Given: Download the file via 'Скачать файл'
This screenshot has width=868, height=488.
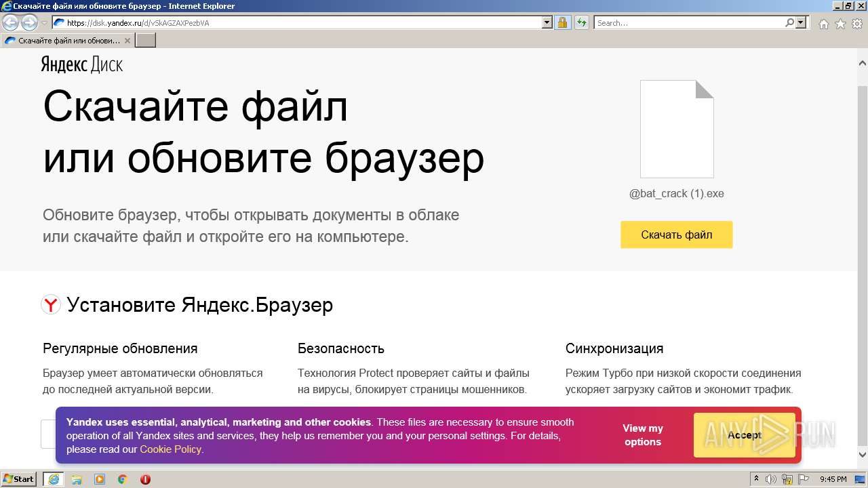Looking at the screenshot, I should click(677, 235).
